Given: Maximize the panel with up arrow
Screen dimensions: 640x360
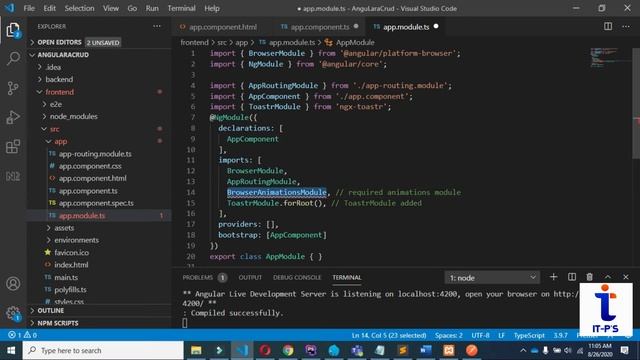Looking at the screenshot, I should click(x=608, y=277).
